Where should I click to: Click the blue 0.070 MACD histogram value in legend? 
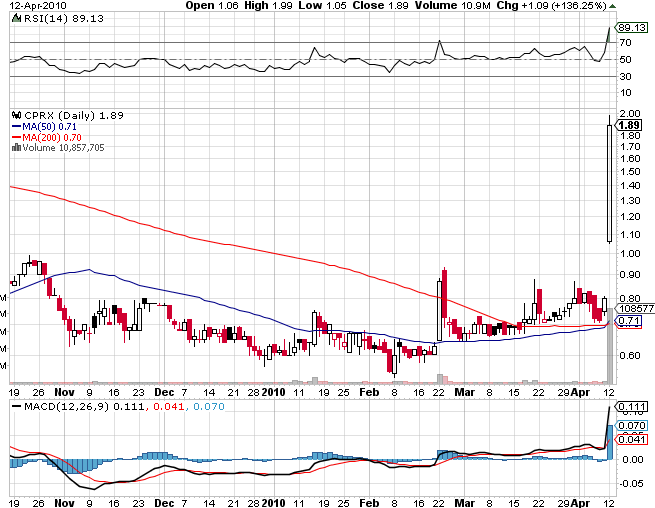[x=209, y=406]
